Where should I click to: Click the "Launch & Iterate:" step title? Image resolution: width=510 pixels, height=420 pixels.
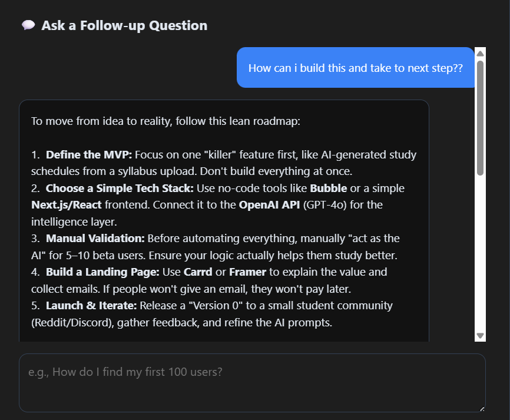[x=91, y=306]
